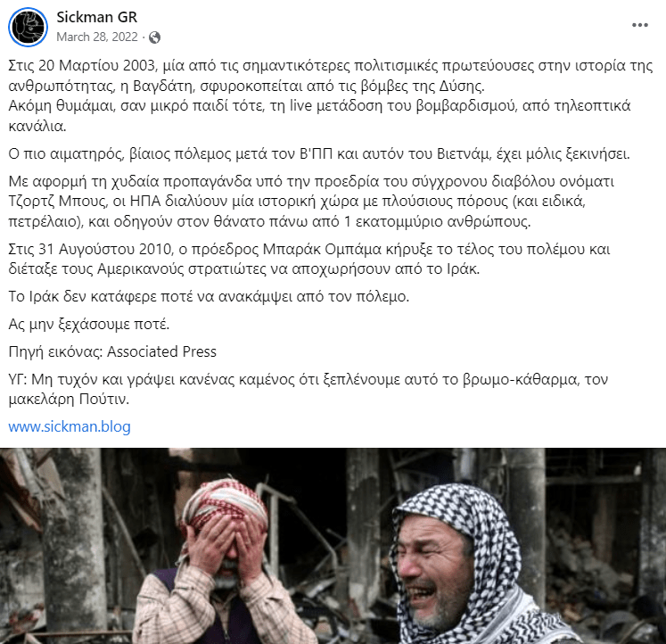Open the March 28, 2022 timestamp
Viewport: 666px width, 644px height.
(x=97, y=37)
